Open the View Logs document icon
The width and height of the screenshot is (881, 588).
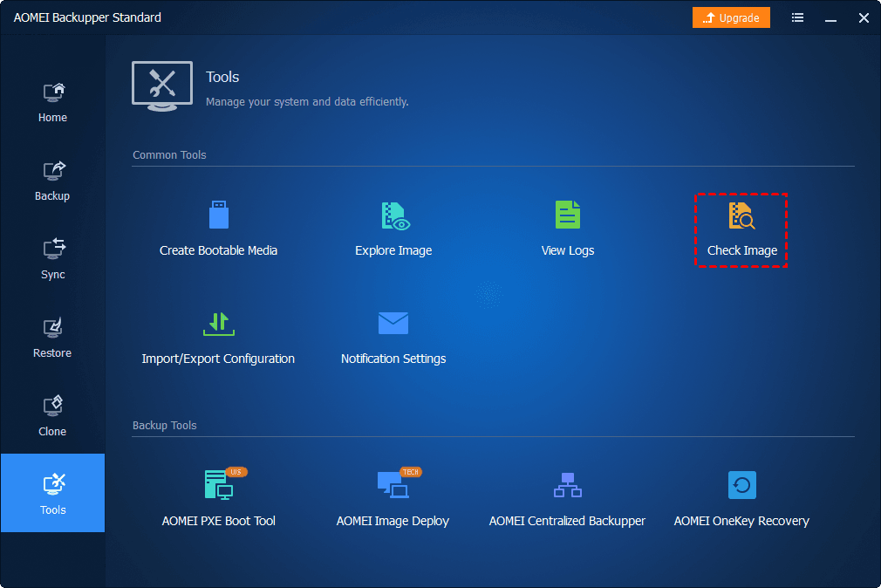coord(568,215)
